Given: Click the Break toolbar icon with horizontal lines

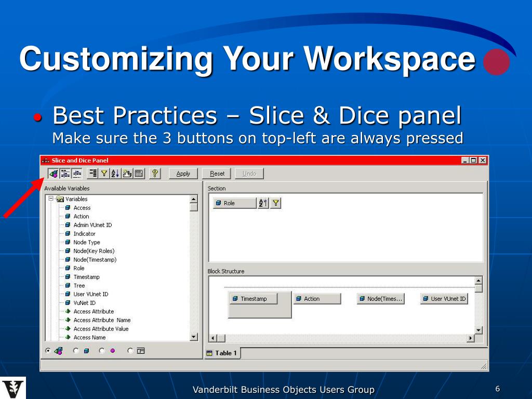Looking at the screenshot, I should 92,174.
